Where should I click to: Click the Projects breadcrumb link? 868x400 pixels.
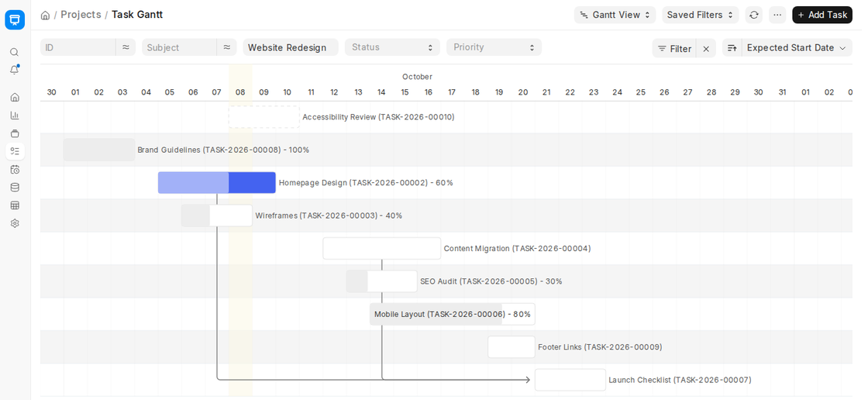[x=81, y=15]
